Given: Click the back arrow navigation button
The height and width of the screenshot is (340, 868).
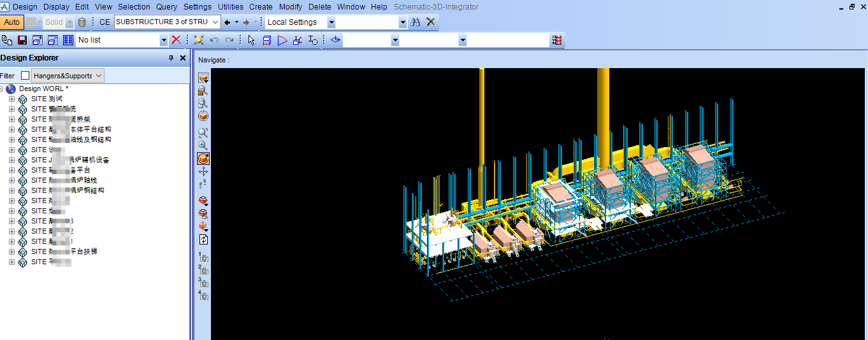Looking at the screenshot, I should pyautogui.click(x=228, y=22).
